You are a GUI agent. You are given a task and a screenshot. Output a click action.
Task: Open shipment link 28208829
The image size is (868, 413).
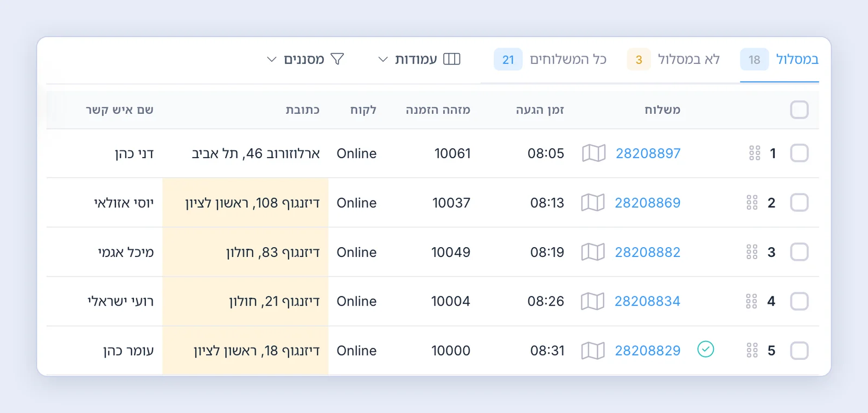pyautogui.click(x=647, y=351)
